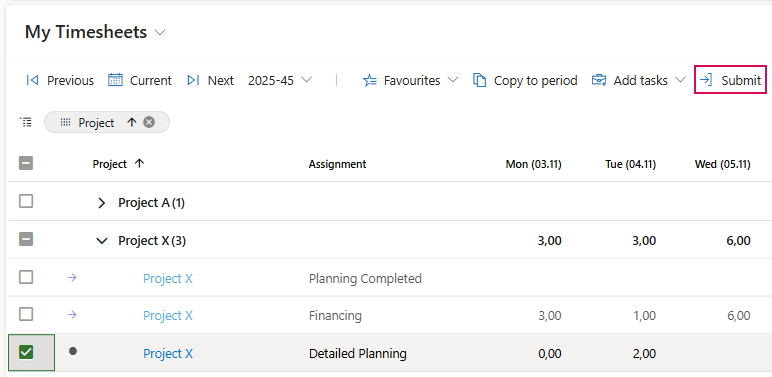772x377 pixels.
Task: Toggle the Project X group checkbox
Action: click(26, 239)
